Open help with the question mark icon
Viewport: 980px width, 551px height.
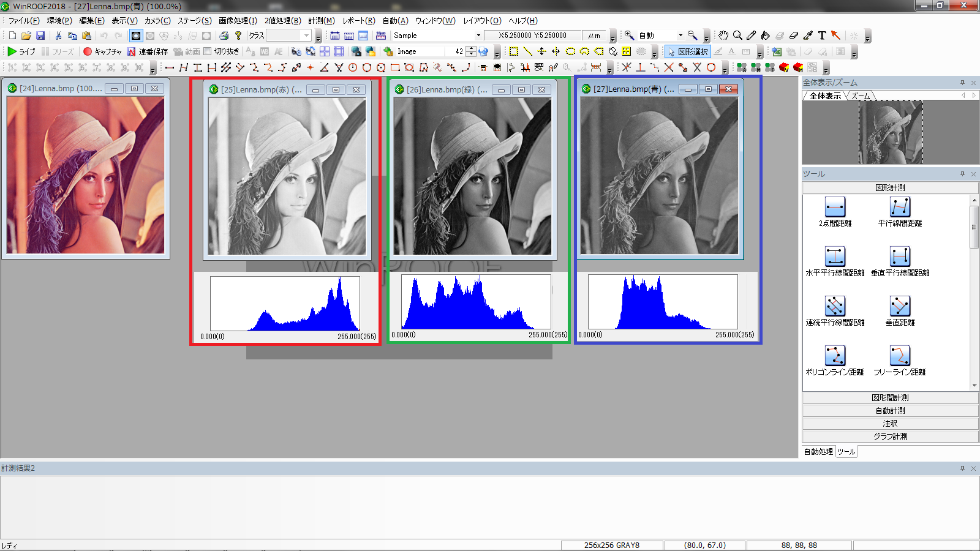(x=238, y=36)
